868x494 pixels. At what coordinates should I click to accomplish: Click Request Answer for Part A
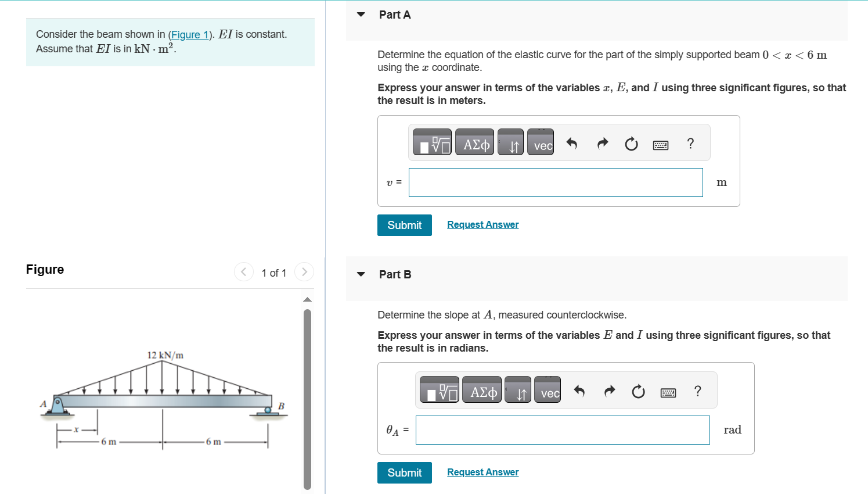click(482, 224)
